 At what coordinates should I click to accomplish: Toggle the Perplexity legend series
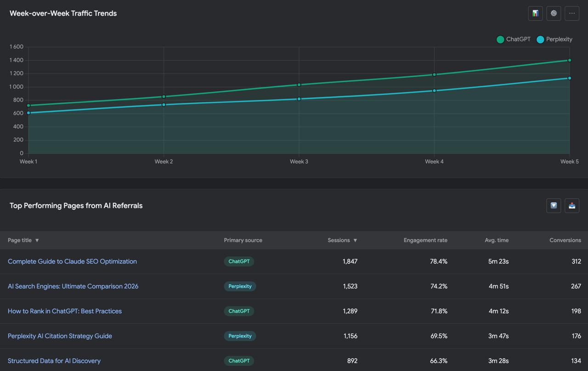coord(554,39)
